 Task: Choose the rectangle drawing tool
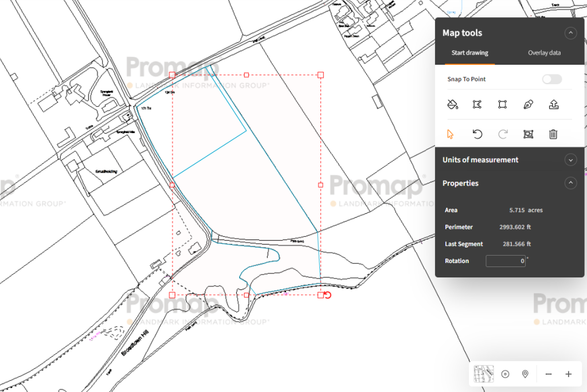502,104
